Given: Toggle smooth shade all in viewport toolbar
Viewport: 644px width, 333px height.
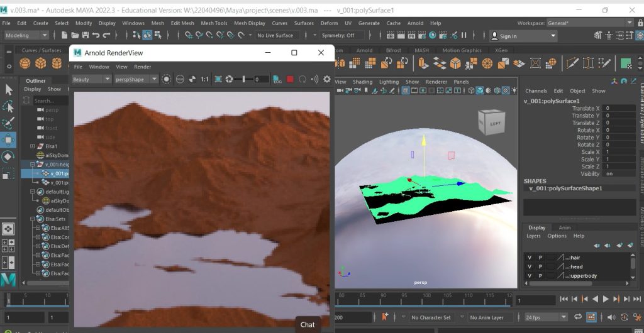Looking at the screenshot, I should pos(480,90).
